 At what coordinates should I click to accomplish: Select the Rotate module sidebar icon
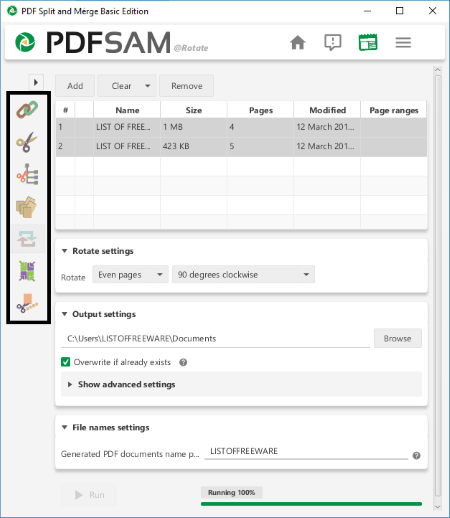pyautogui.click(x=27, y=239)
